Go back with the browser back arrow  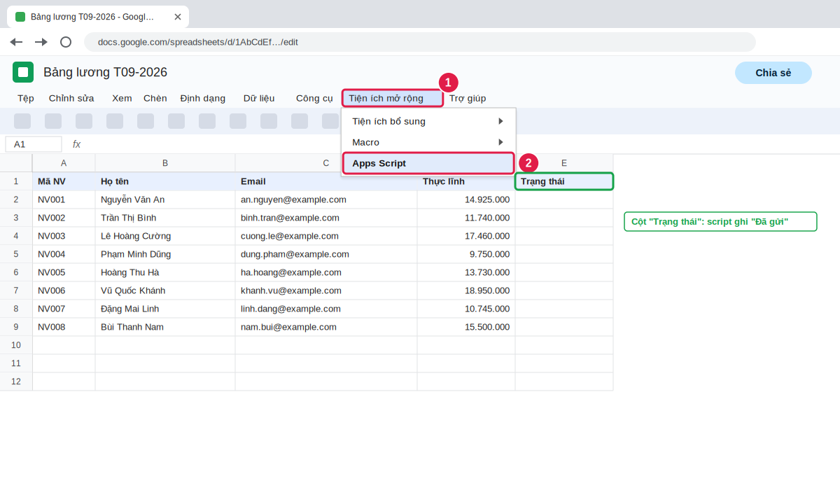pos(16,42)
